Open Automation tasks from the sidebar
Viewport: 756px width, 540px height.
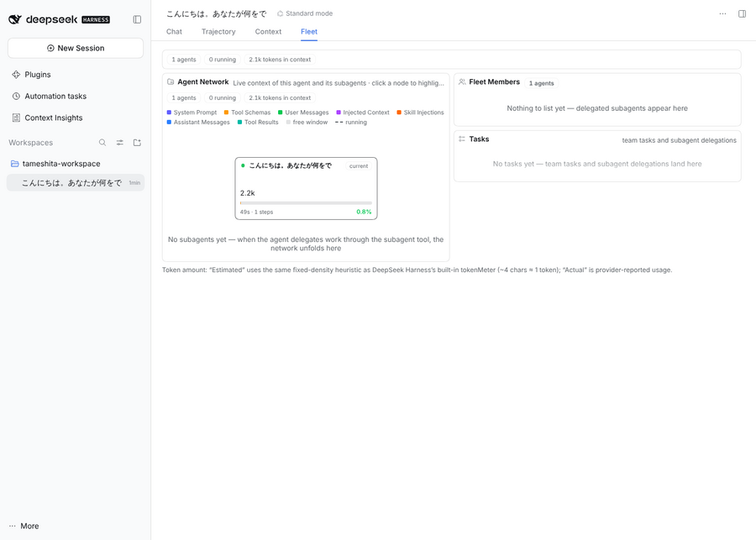pos(55,96)
